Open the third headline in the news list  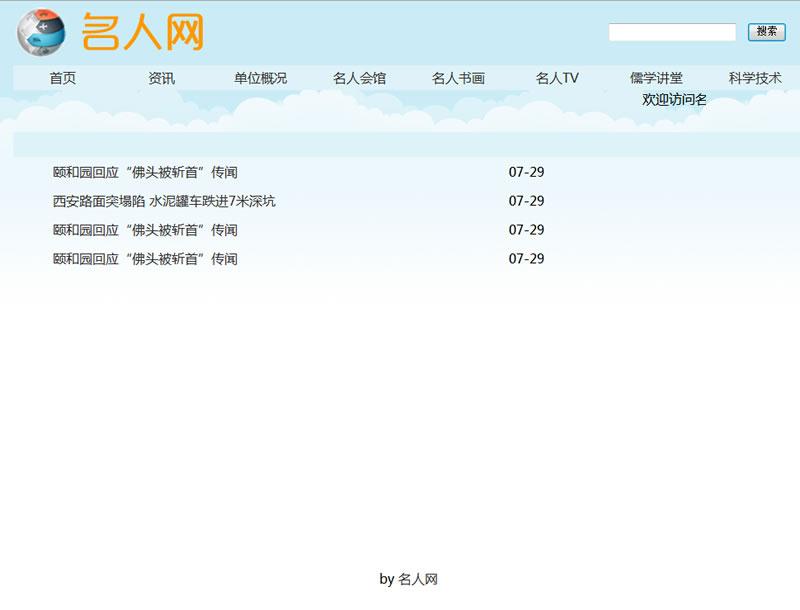[145, 230]
